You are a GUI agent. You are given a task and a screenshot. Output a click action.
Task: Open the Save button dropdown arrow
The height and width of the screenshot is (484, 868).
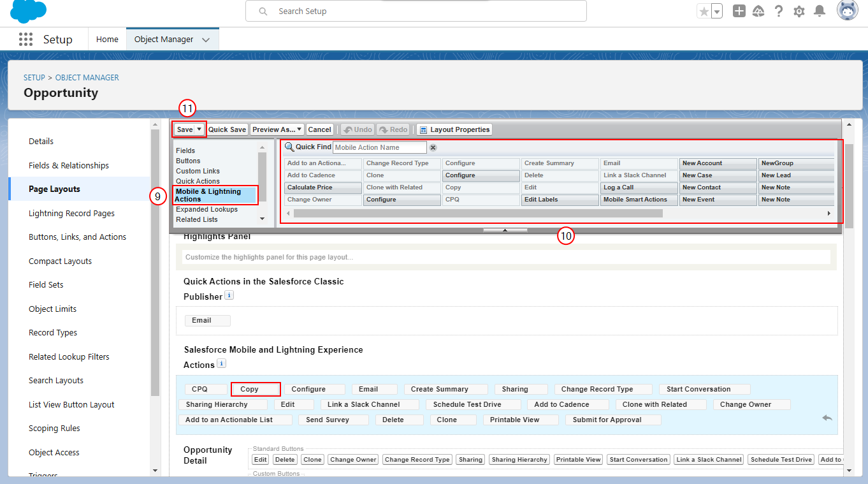199,129
